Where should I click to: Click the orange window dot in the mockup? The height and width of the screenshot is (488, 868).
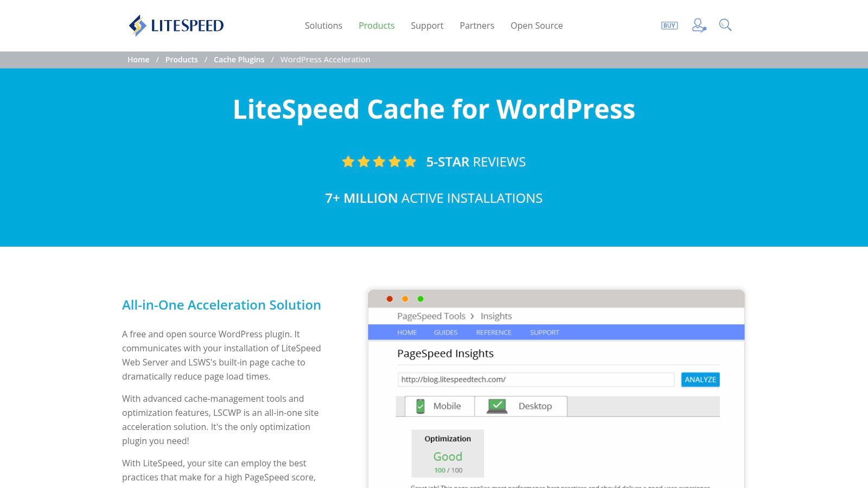pos(405,299)
